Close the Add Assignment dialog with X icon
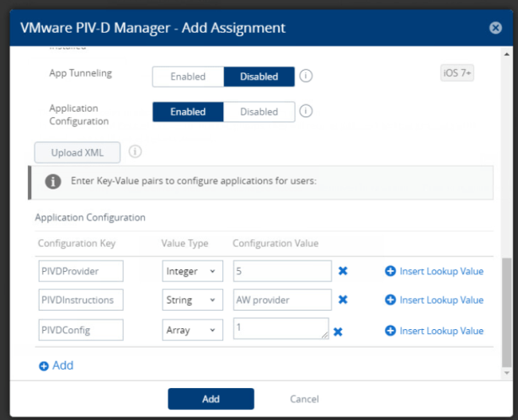 pyautogui.click(x=495, y=28)
